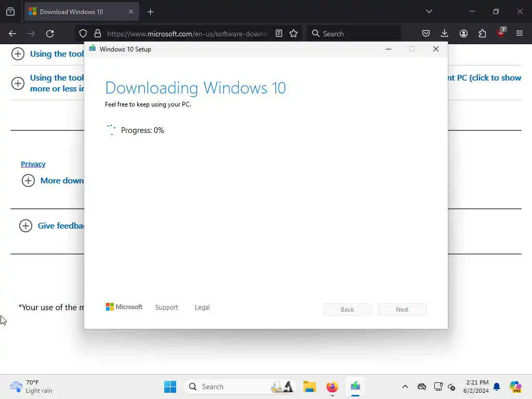Open Firefox Extensions puzzle icon
This screenshot has width=532, height=399.
click(x=482, y=34)
